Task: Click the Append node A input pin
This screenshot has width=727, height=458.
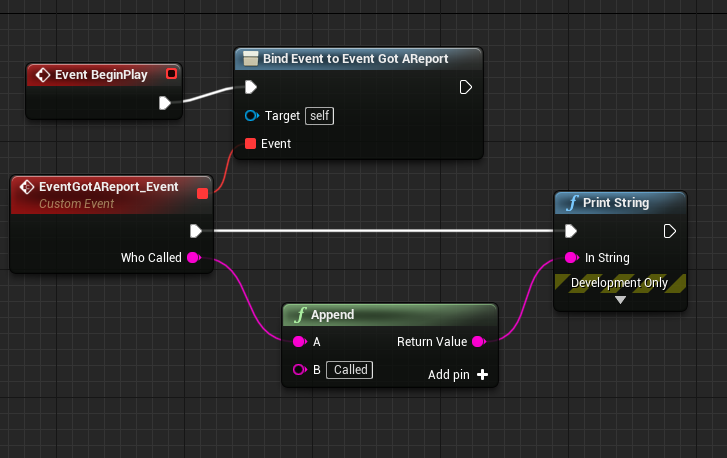Action: point(299,342)
